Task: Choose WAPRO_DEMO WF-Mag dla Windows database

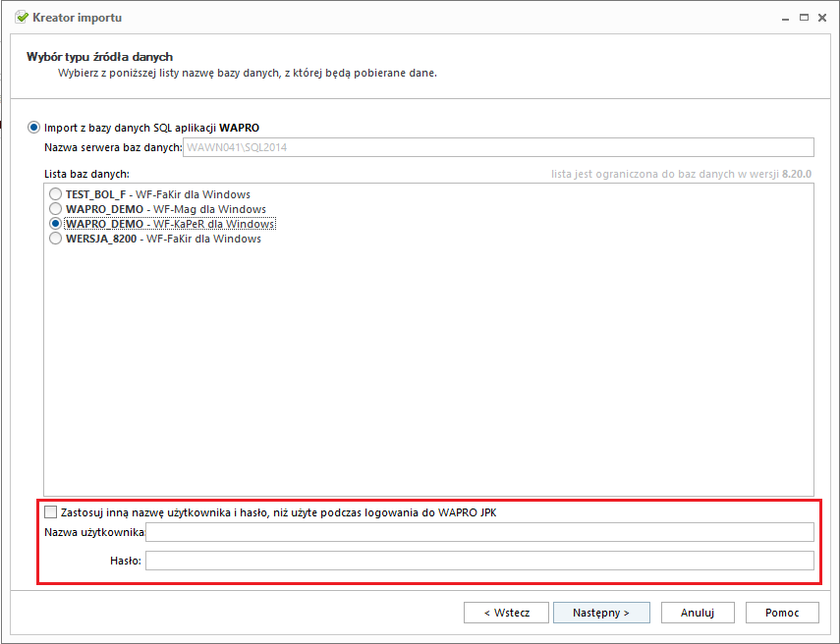Action: [x=55, y=209]
